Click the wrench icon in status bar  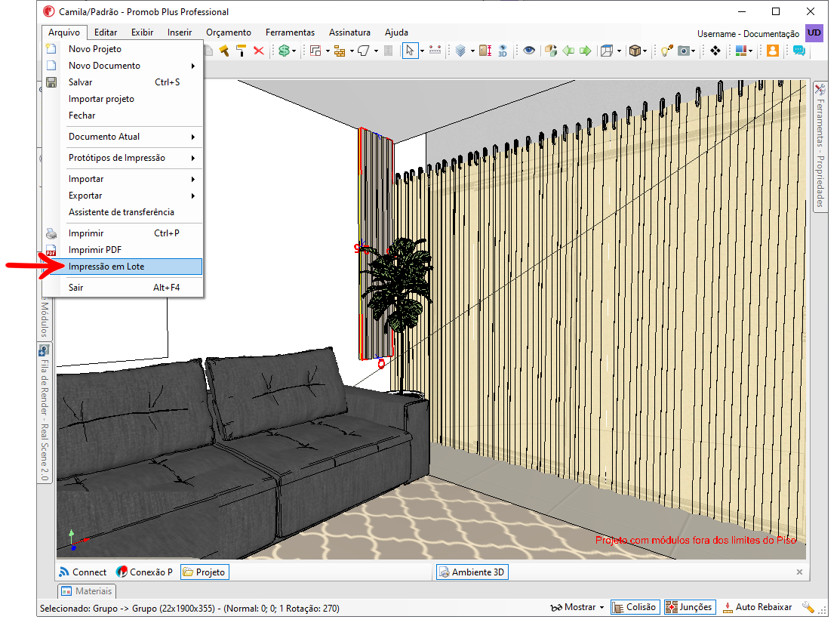[x=808, y=607]
